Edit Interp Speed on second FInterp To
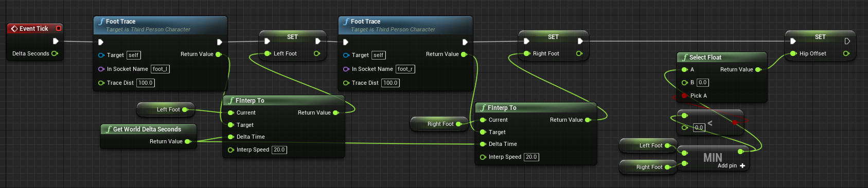Image resolution: width=868 pixels, height=188 pixels. [532, 157]
